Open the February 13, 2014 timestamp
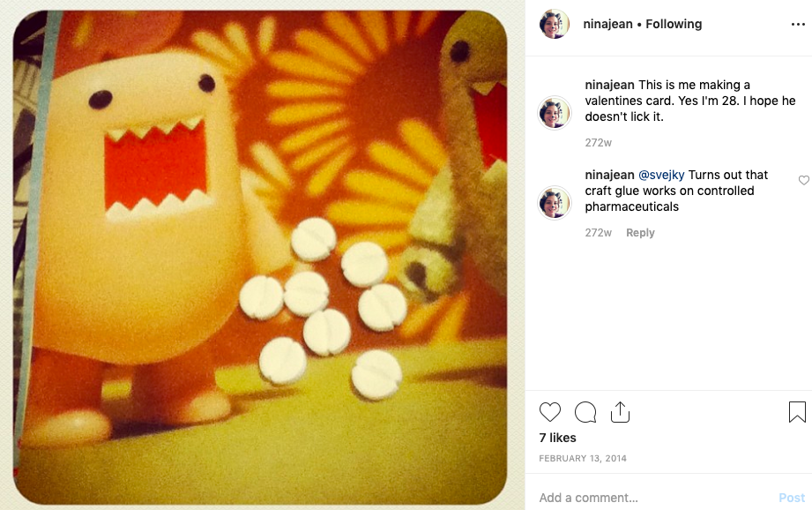This screenshot has height=510, width=812. click(x=583, y=458)
